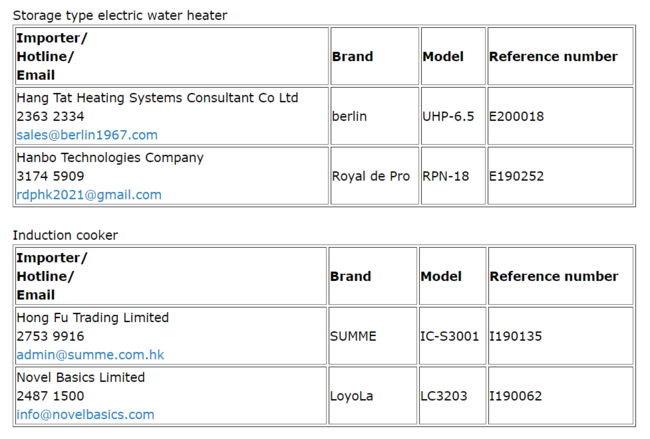Viewport: 650px width, 439px height.
Task: Click the hotline number 2487 1500
Action: pos(50,395)
